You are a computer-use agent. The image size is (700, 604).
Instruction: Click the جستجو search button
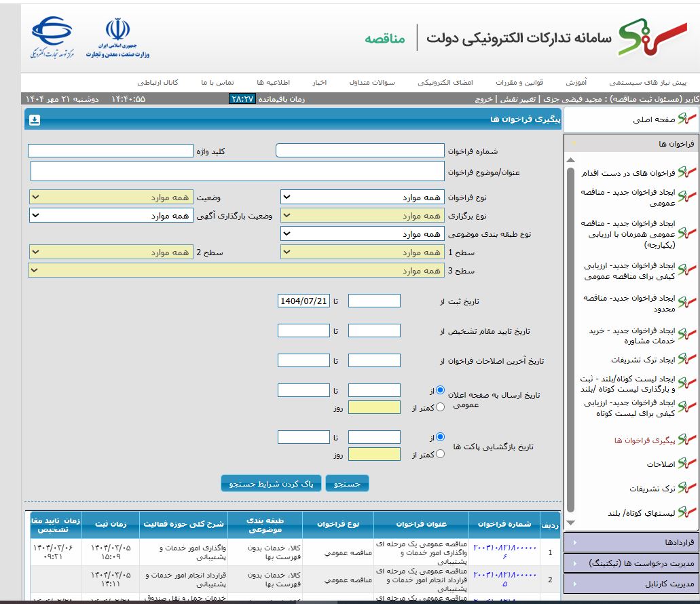coord(347,483)
